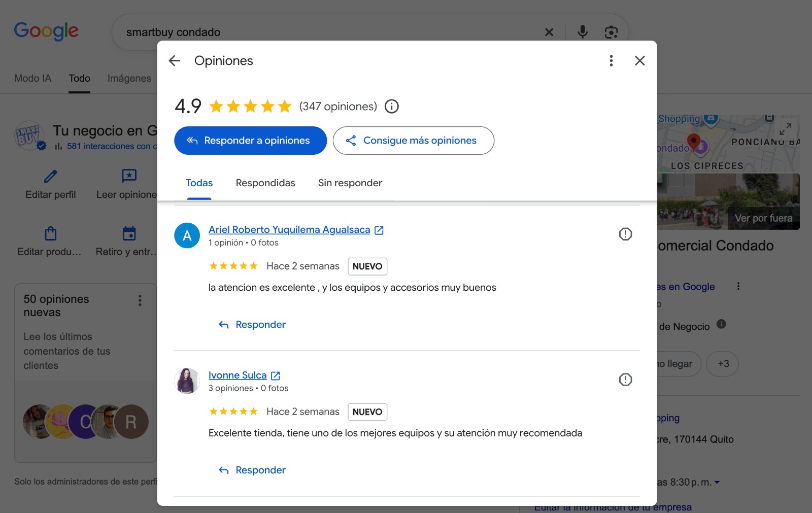
Task: Click external link icon next to Ivonne Sulca
Action: coord(276,376)
